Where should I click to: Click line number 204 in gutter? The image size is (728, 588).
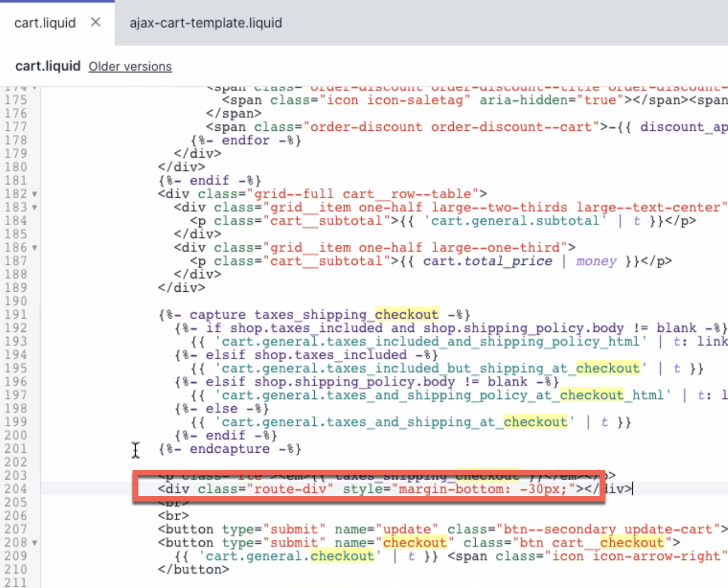pyautogui.click(x=16, y=489)
